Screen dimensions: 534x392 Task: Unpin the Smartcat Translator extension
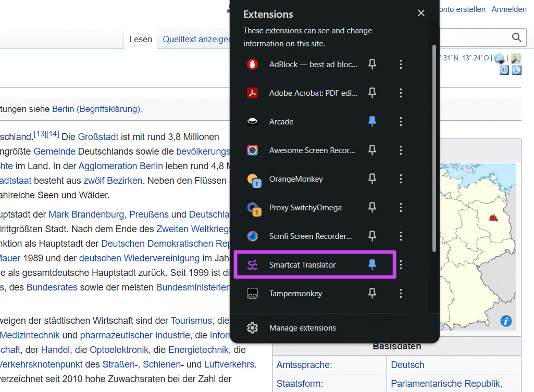click(372, 264)
